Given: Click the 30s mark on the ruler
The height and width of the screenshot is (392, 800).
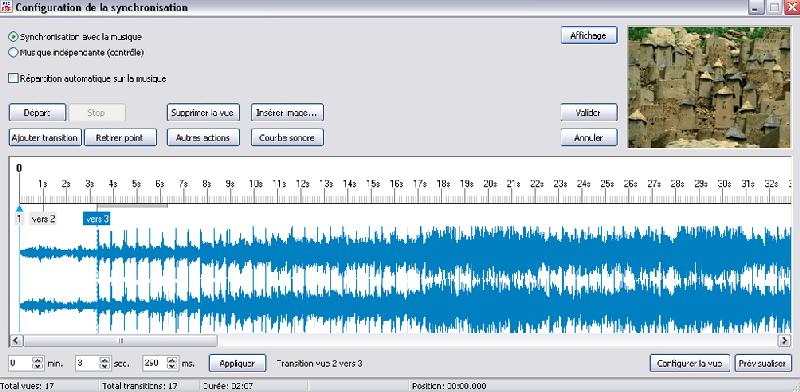Looking at the screenshot, I should point(724,184).
